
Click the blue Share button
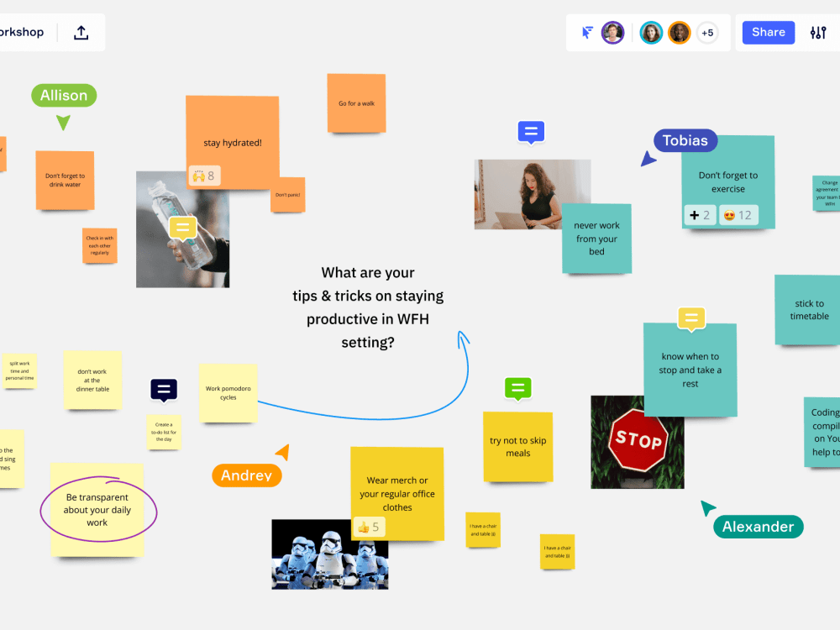pos(769,32)
